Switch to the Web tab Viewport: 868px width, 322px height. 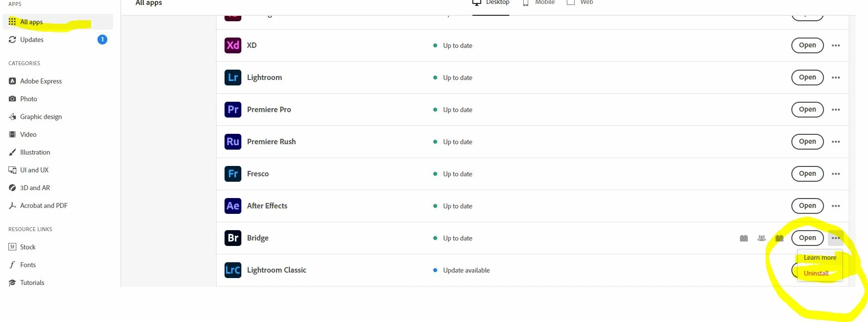pos(580,3)
